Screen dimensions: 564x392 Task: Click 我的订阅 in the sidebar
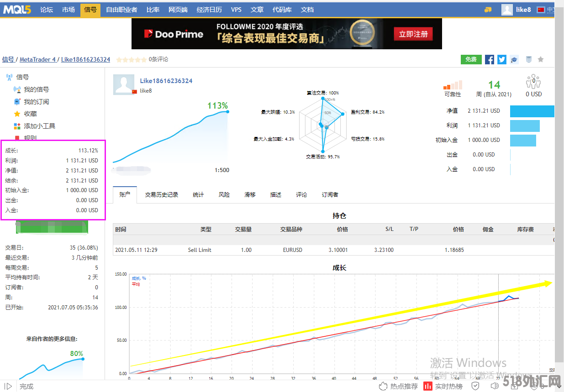pos(36,102)
